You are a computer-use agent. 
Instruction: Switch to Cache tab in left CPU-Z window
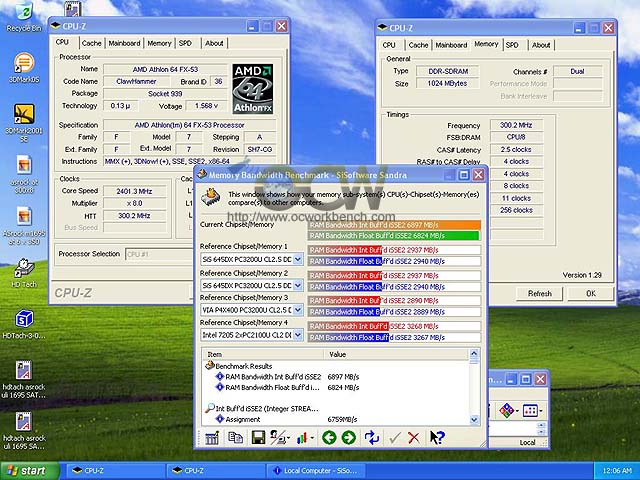click(x=91, y=43)
